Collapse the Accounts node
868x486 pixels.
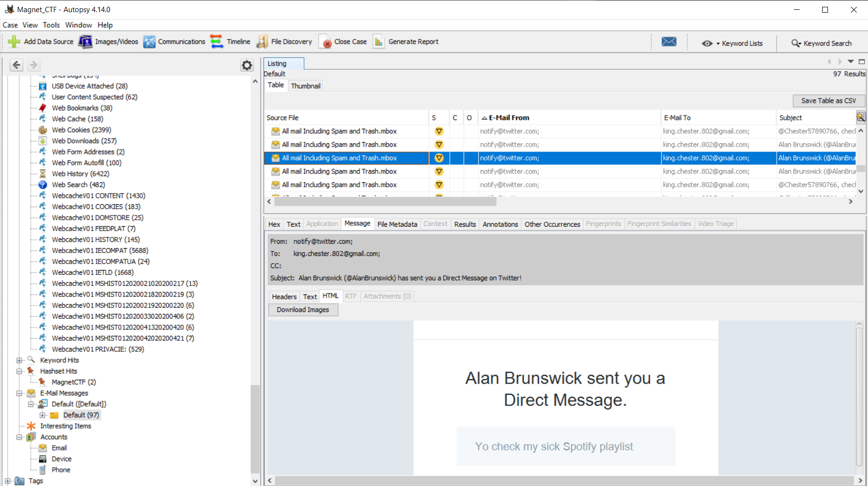pyautogui.click(x=19, y=437)
